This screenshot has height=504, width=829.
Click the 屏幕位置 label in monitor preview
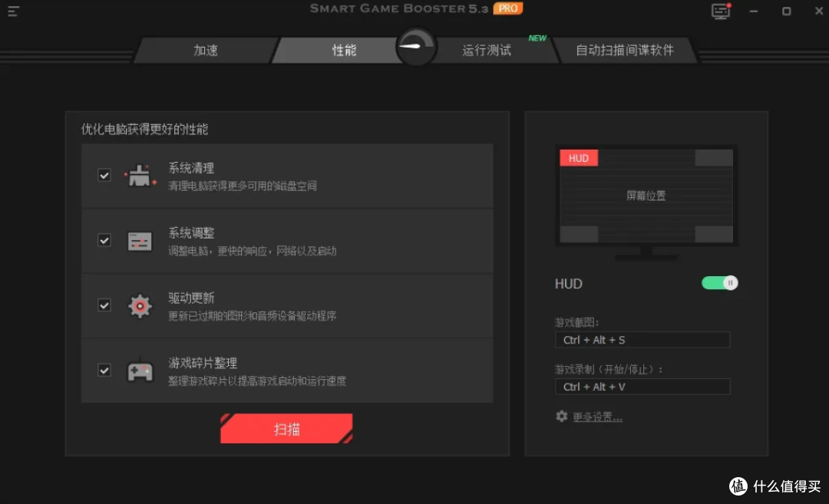(x=646, y=196)
